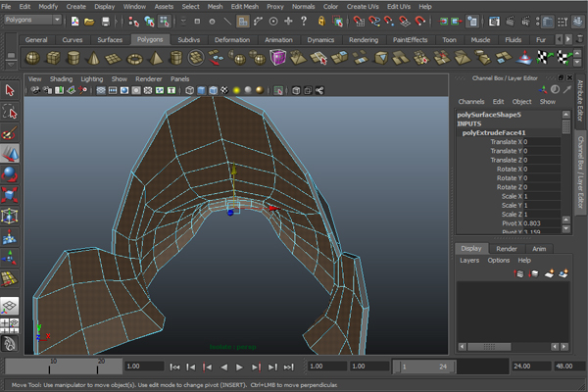Toggle textured display checker icon
This screenshot has height=392, width=588.
click(x=224, y=90)
